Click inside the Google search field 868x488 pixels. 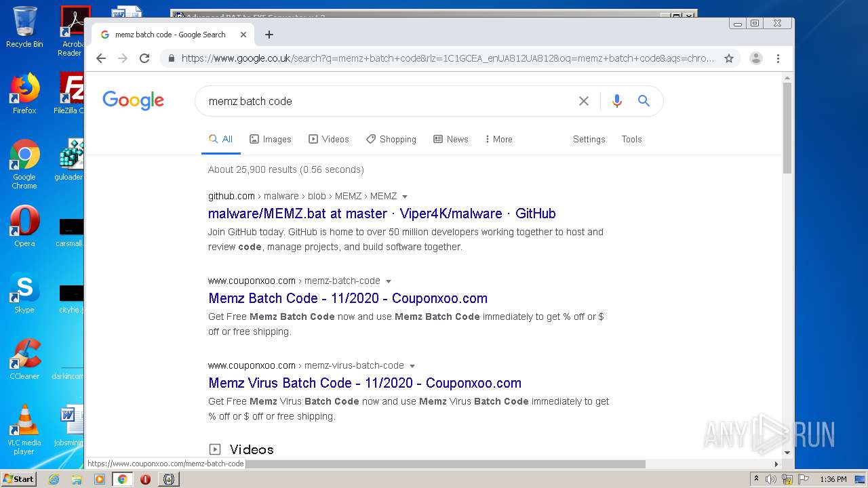(x=387, y=101)
